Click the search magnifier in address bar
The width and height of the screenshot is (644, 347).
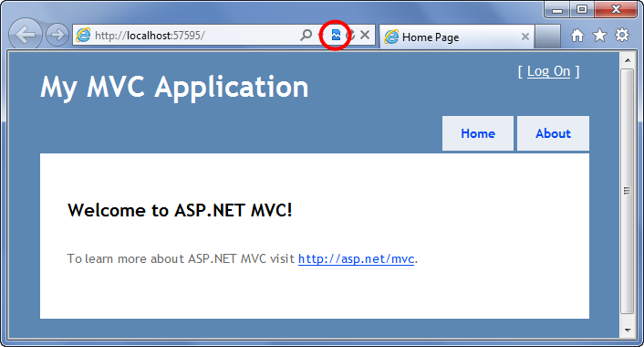point(306,35)
